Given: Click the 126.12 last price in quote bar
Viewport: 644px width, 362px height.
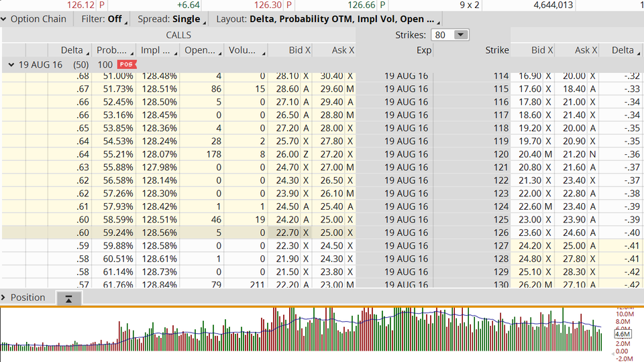Looking at the screenshot, I should 80,5.
